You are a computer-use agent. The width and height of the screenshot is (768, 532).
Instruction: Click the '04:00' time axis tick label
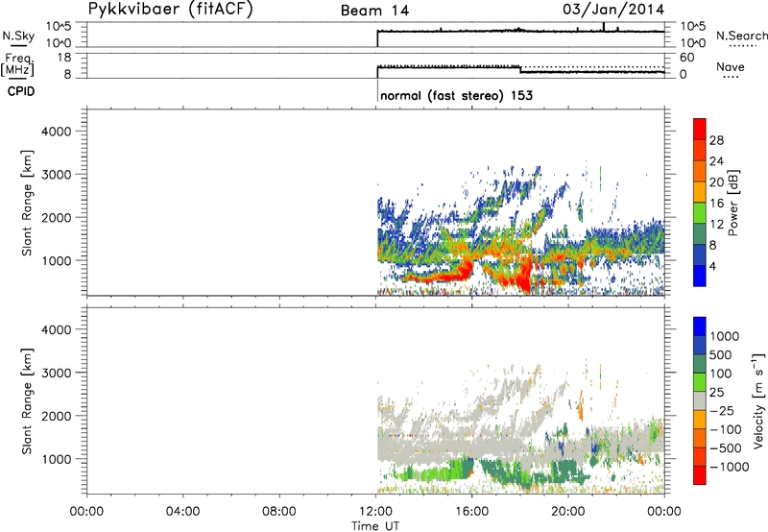(183, 512)
